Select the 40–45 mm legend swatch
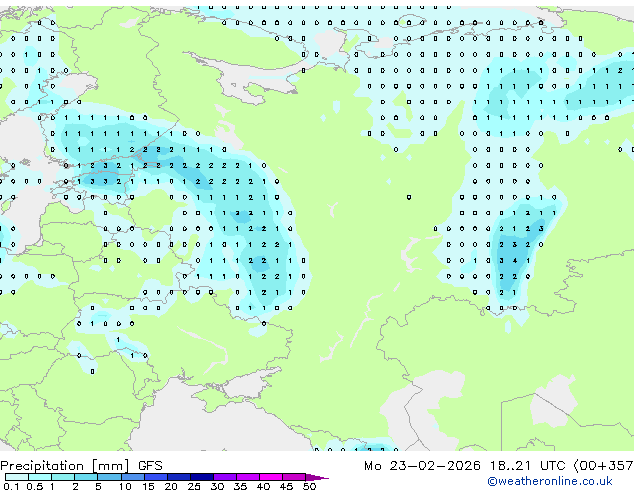The image size is (634, 490). [x=271, y=477]
